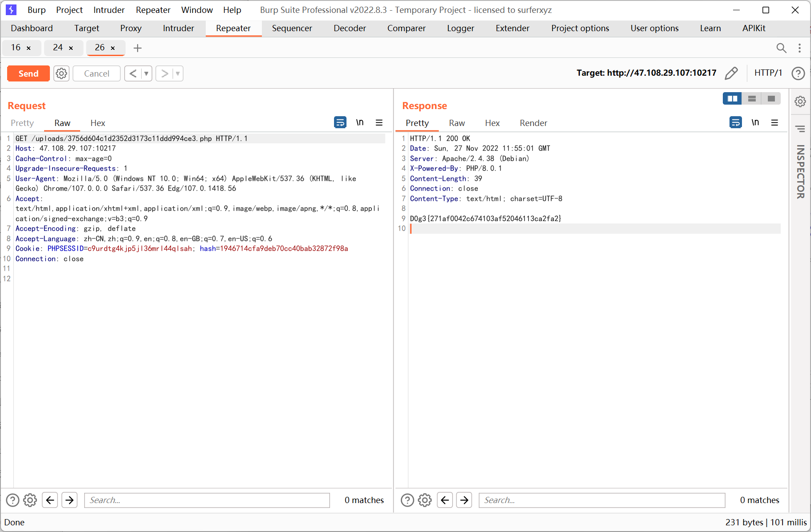This screenshot has height=532, width=811.
Task: Switch to Repeater tab 16
Action: (16, 48)
